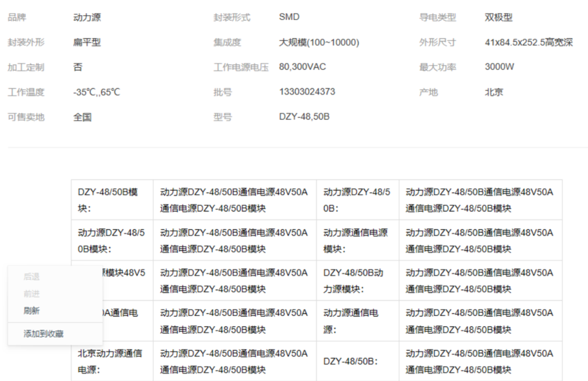The image size is (588, 381).
Task: Select the origin value 北京
Action: coord(494,92)
